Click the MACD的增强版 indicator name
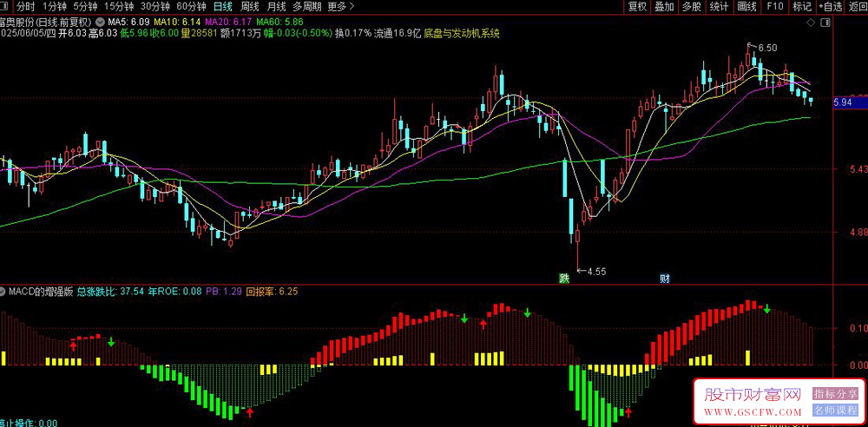868x427 pixels. [x=41, y=291]
